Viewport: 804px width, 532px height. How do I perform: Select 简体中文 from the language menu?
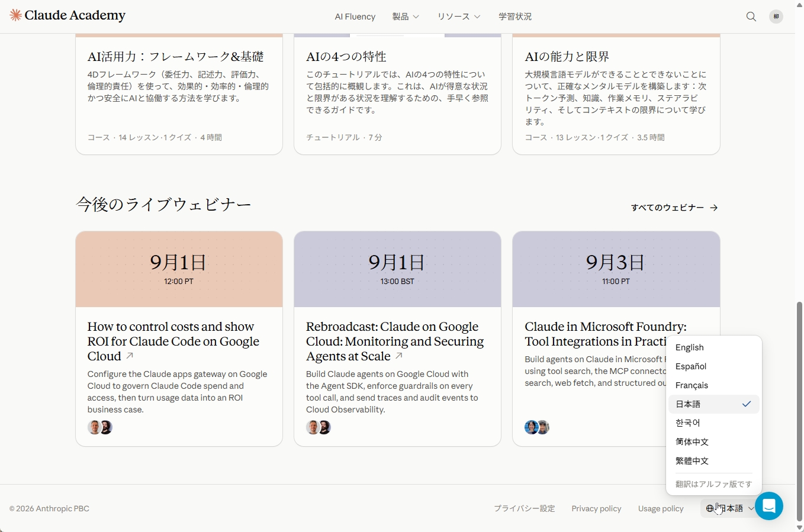714,442
